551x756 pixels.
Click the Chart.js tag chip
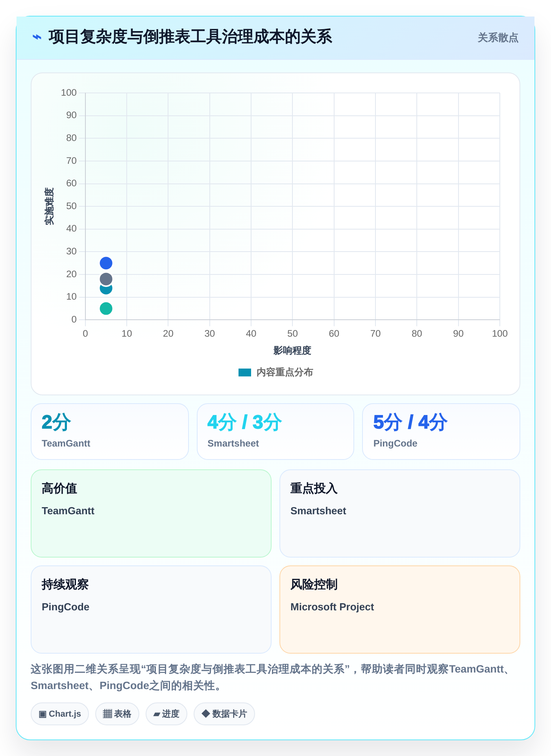[60, 714]
